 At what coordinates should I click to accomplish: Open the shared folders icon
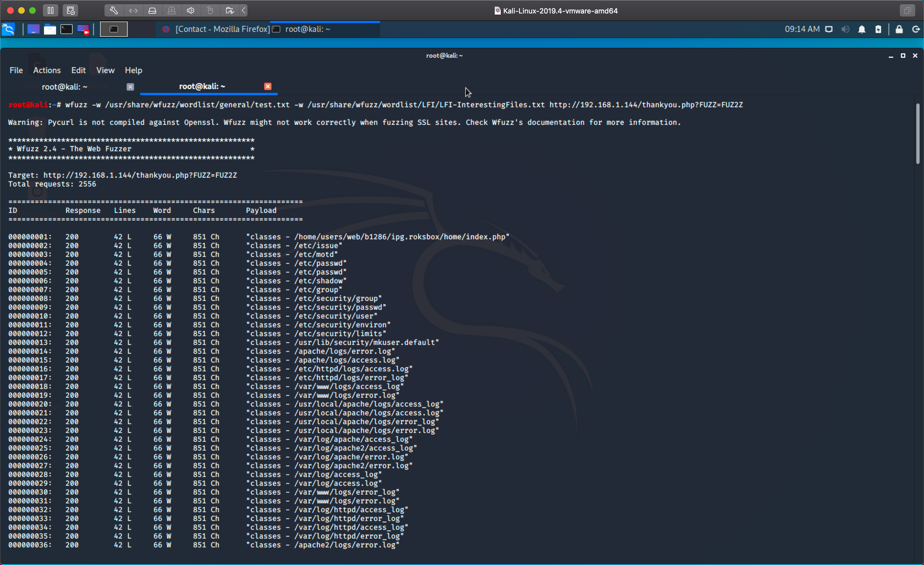click(230, 10)
